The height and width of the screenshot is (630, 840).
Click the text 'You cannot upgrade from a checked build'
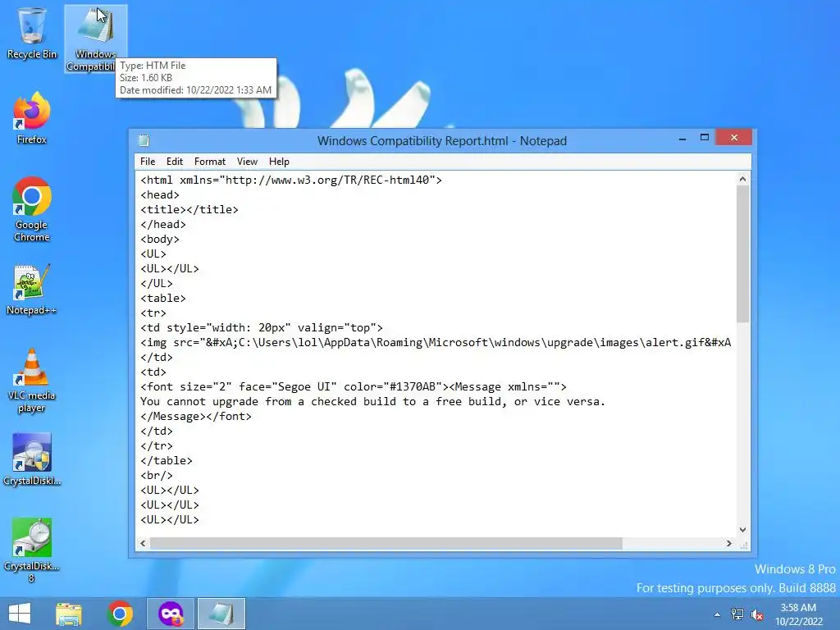(x=268, y=401)
